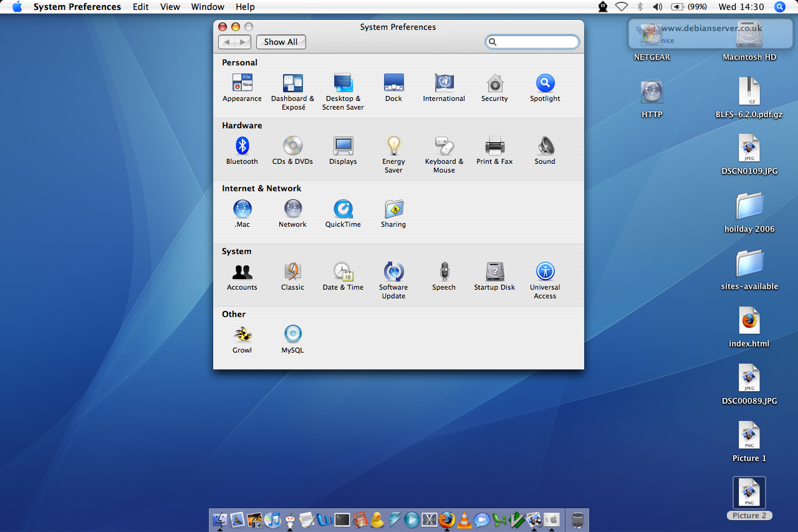Open the Growl preference pane

pos(242,335)
